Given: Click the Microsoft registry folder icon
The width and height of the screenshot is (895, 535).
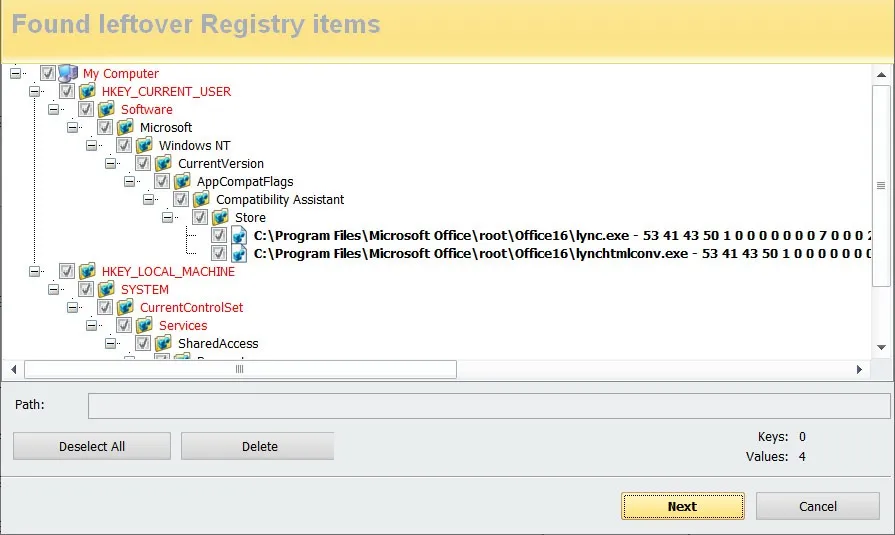Looking at the screenshot, I should (x=125, y=127).
